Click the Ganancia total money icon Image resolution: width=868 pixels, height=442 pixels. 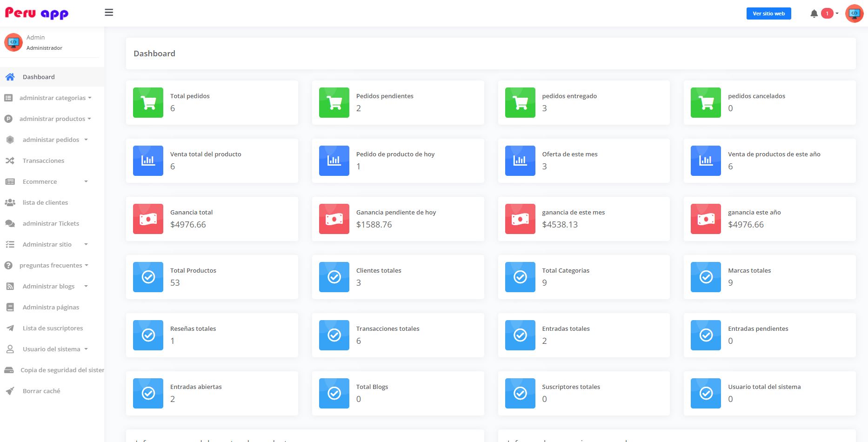(x=148, y=219)
